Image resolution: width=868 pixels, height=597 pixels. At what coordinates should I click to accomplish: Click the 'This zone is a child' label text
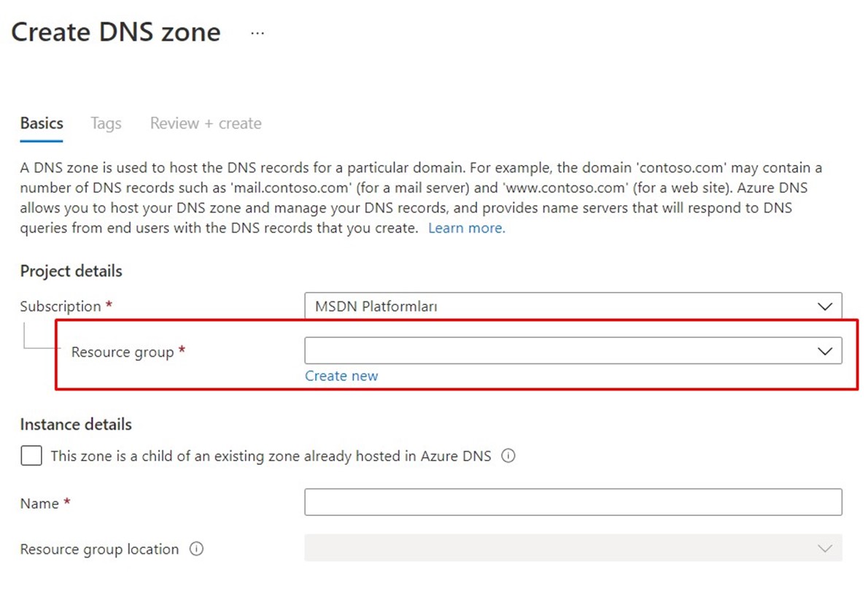271,456
